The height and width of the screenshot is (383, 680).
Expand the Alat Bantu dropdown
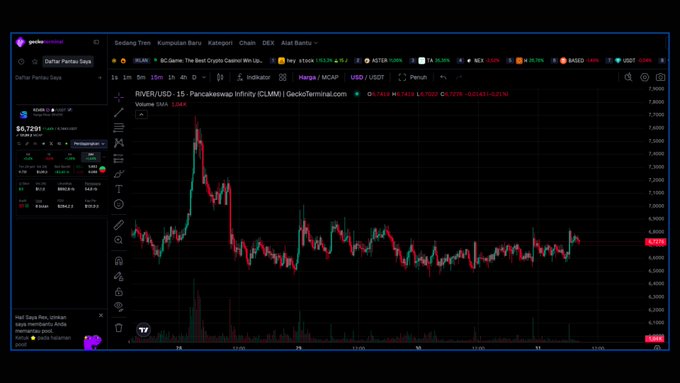pos(299,43)
